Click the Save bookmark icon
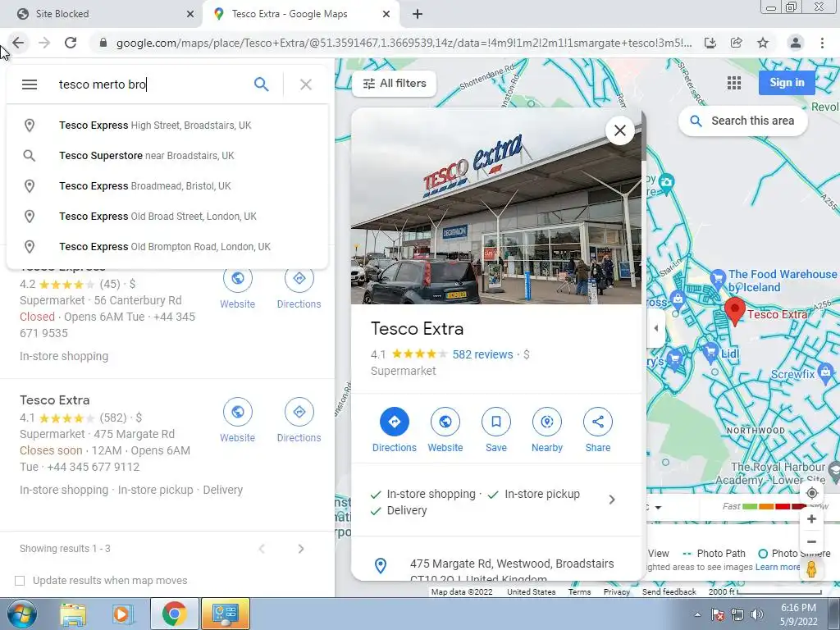This screenshot has width=840, height=630. [496, 422]
